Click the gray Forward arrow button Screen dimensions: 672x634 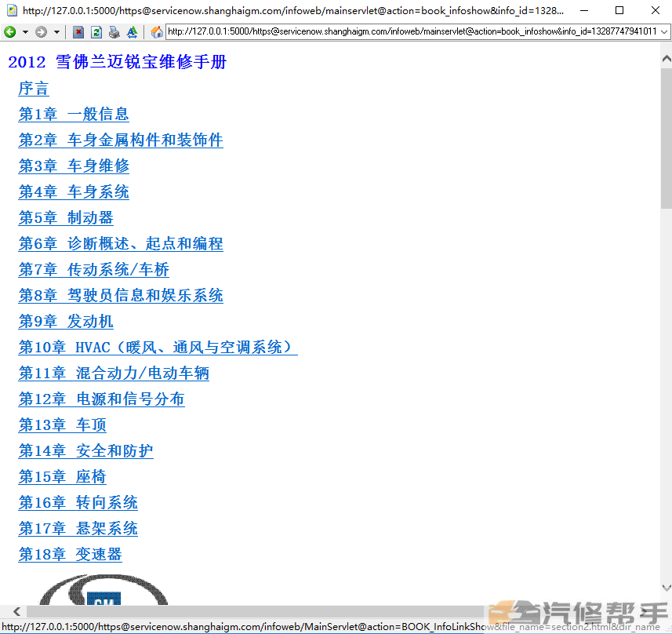pos(41,31)
